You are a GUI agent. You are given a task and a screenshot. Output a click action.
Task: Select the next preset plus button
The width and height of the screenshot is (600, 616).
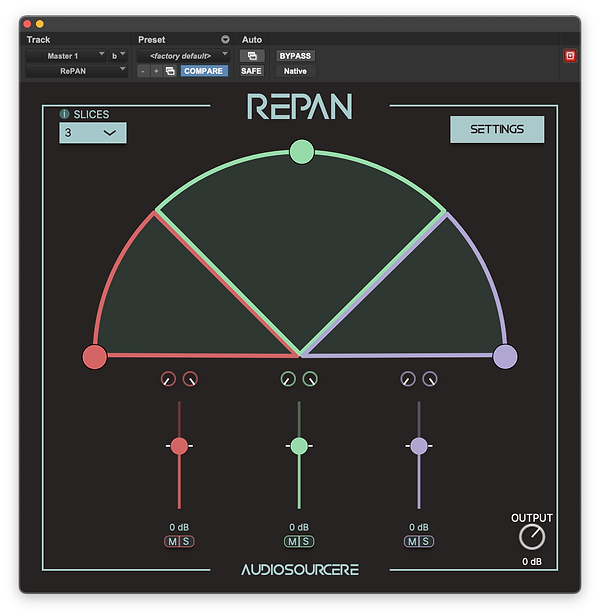(x=156, y=71)
